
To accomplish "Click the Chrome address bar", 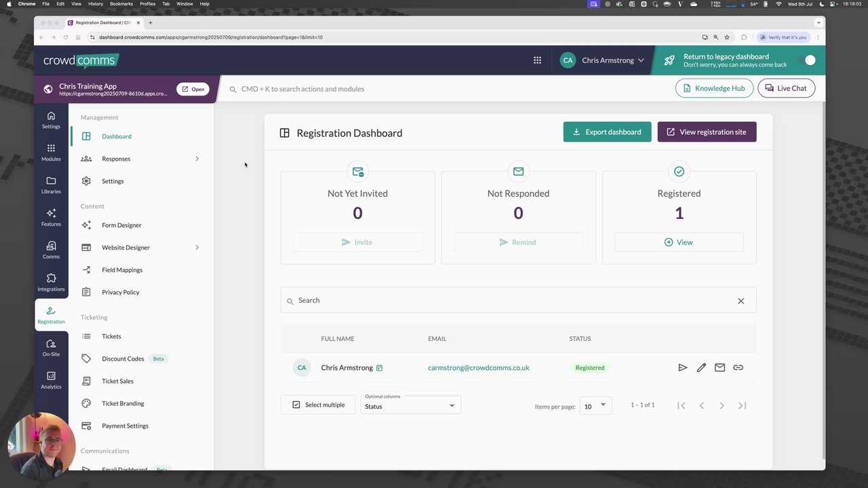I will click(x=393, y=37).
